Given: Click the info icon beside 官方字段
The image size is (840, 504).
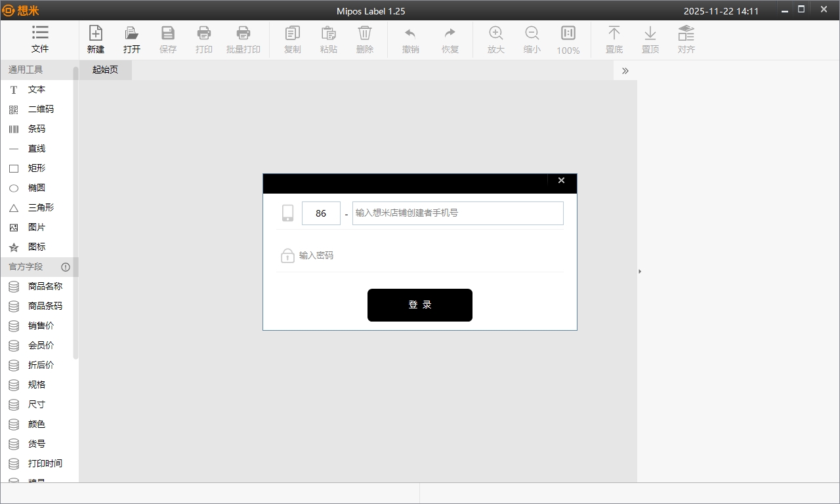Looking at the screenshot, I should tap(66, 267).
